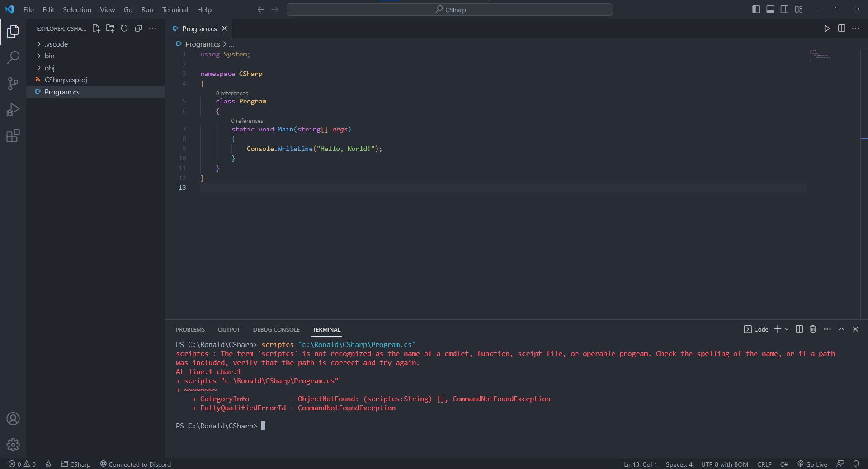Click the New File icon in Explorer
868x469 pixels.
click(x=96, y=28)
